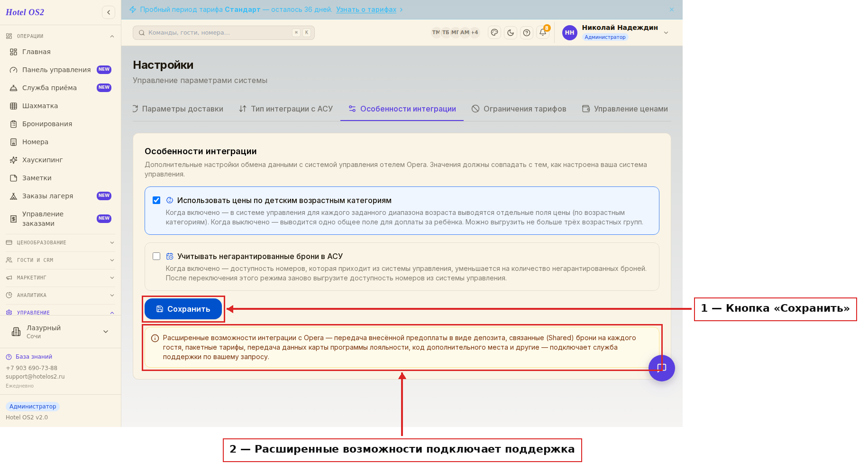868x473 pixels.
Task: Switch to Тип интеграции с АСУ tab
Action: point(286,109)
